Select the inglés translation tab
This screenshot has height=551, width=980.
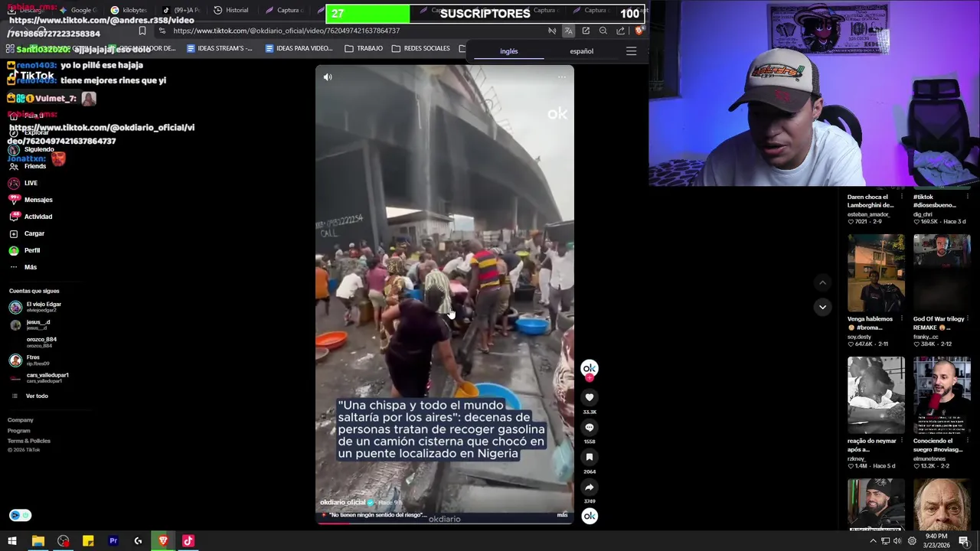509,51
